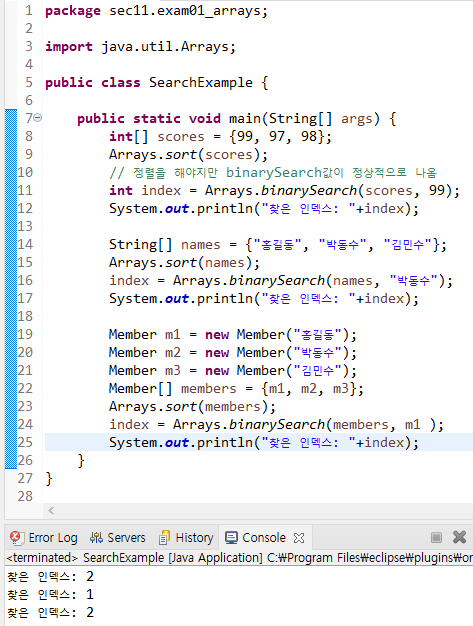The width and height of the screenshot is (473, 626).
Task: Click the members array declaration line
Action: coord(236,388)
